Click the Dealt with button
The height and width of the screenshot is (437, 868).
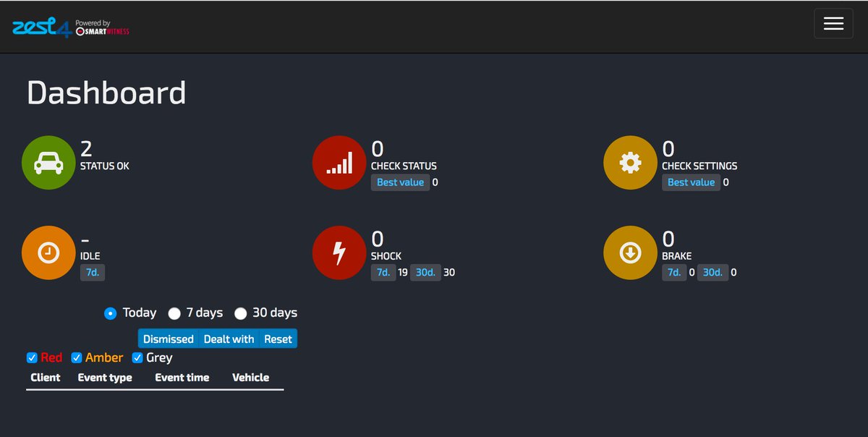[229, 339]
